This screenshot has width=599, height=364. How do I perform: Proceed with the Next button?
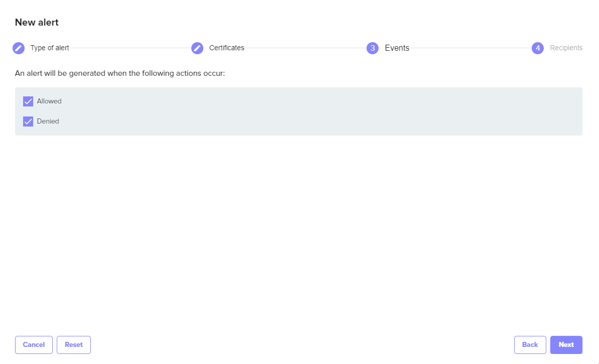coord(566,345)
